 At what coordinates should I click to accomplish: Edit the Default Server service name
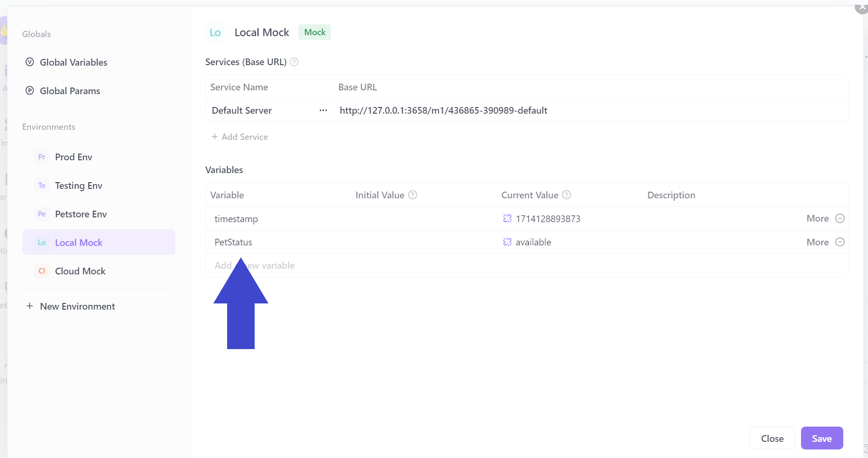(242, 110)
